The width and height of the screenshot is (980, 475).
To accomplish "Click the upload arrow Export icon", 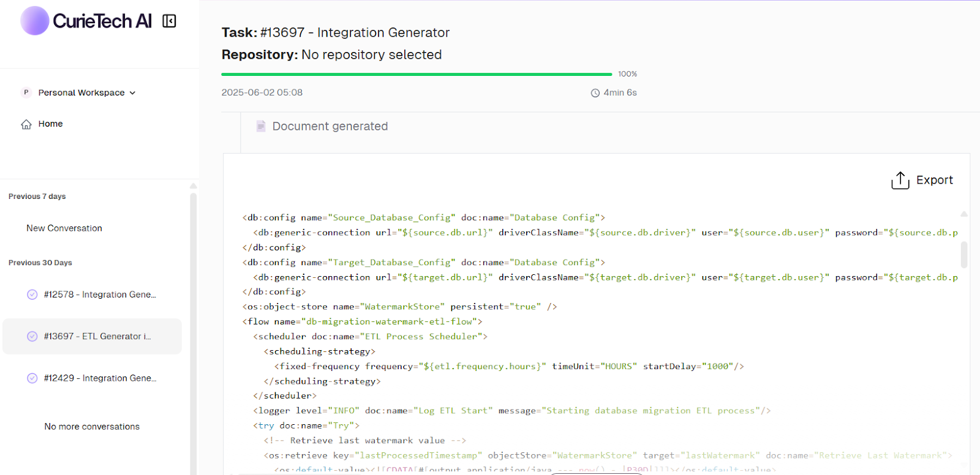I will (900, 180).
